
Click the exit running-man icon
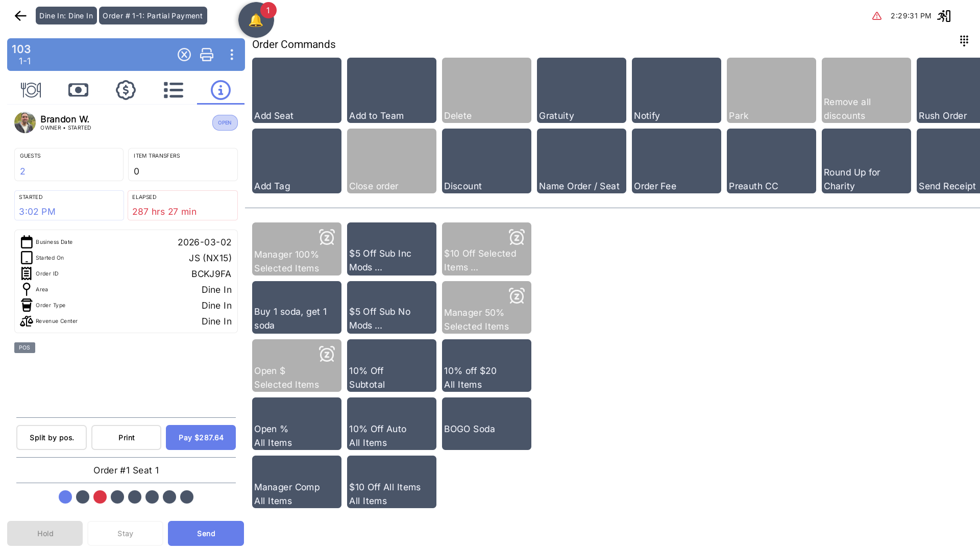944,16
